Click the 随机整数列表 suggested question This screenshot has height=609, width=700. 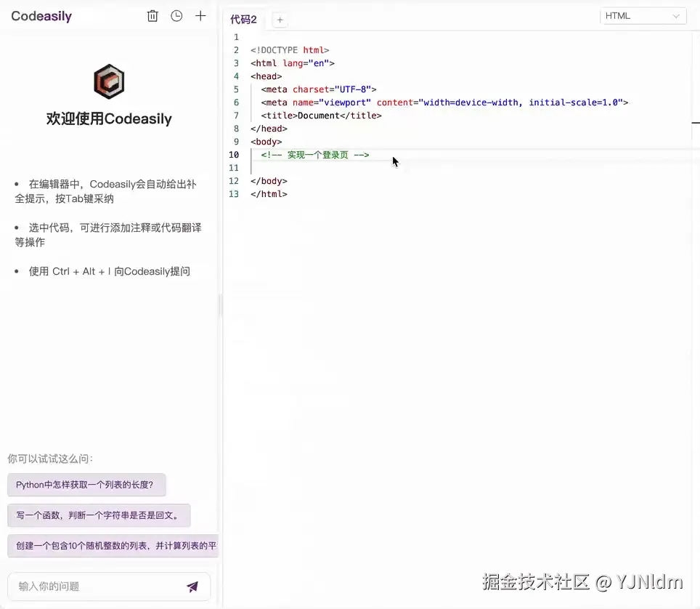(114, 546)
